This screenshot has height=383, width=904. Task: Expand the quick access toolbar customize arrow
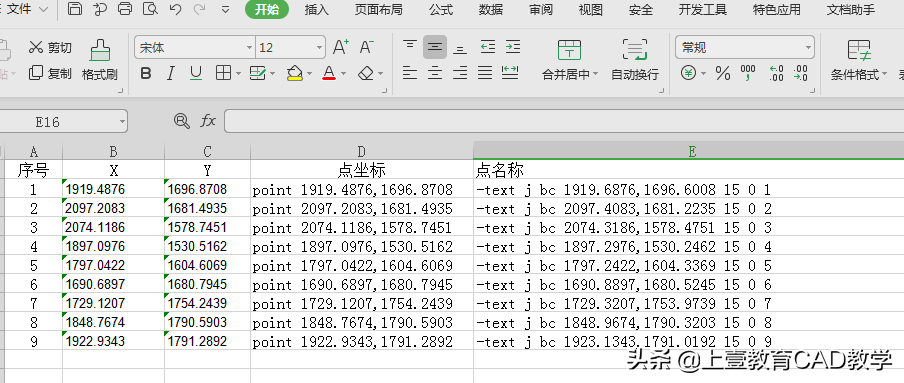click(225, 9)
